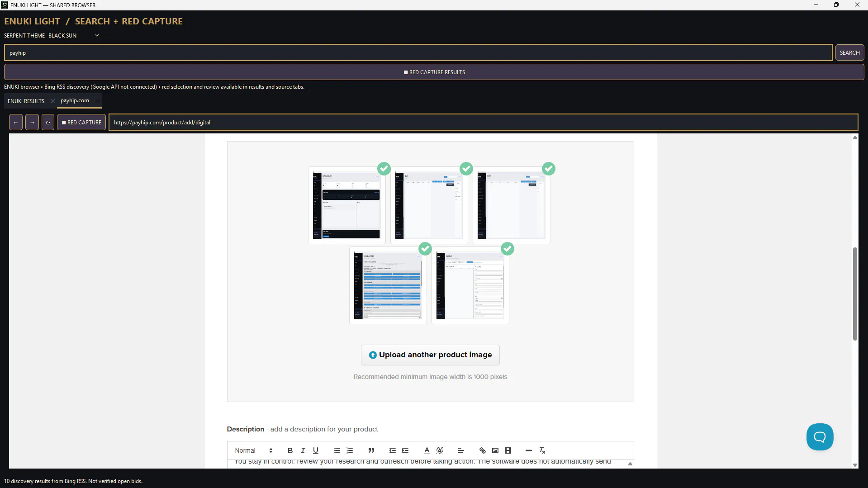Viewport: 868px width, 488px height.
Task: Insert a bulleted list
Action: tap(337, 450)
